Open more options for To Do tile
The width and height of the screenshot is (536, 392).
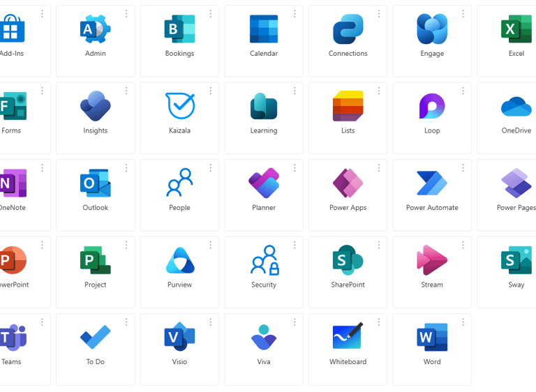[126, 322]
